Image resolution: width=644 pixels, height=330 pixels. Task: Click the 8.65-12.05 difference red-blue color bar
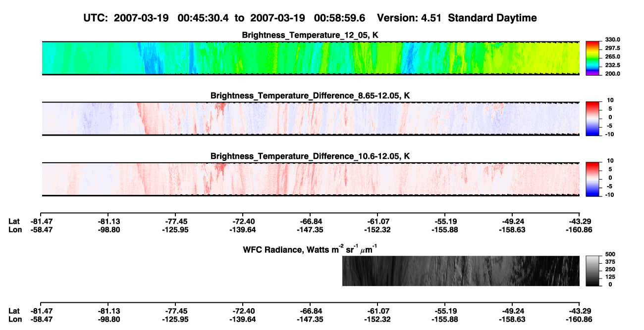[593, 119]
